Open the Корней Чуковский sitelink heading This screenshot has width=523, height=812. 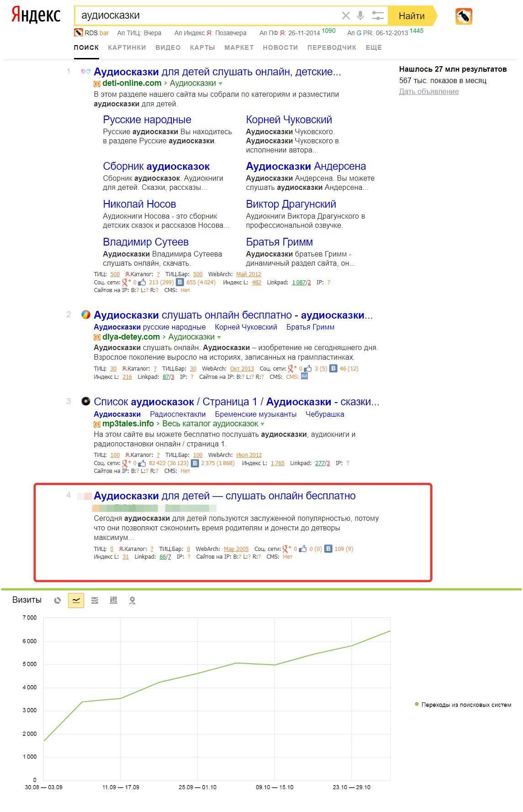tap(289, 120)
